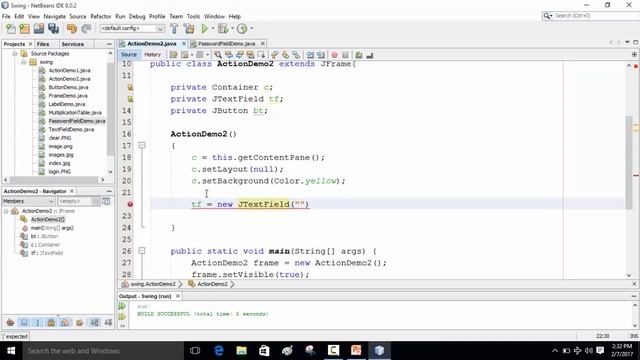
Task: Click the Open Project icon
Action: [39, 29]
